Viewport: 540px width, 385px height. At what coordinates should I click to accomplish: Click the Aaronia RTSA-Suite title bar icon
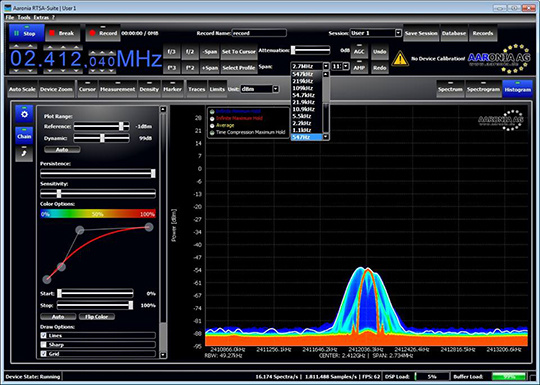8,8
